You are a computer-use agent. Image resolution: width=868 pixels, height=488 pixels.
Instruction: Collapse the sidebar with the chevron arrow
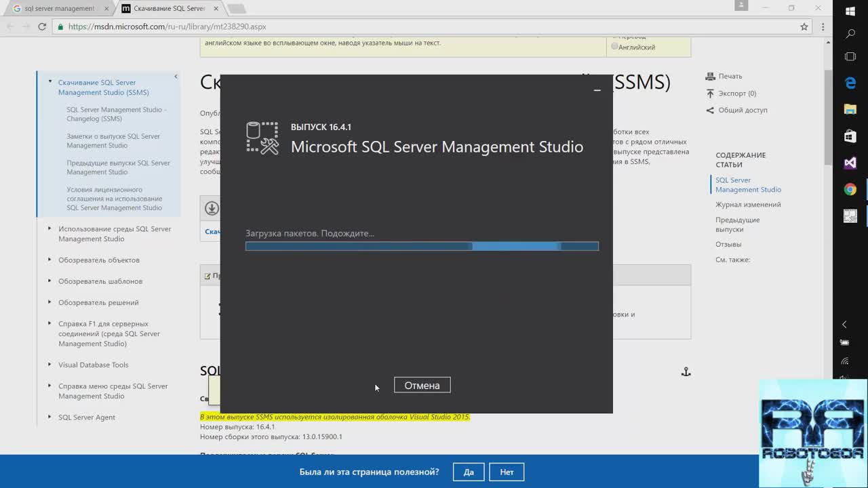pyautogui.click(x=176, y=76)
